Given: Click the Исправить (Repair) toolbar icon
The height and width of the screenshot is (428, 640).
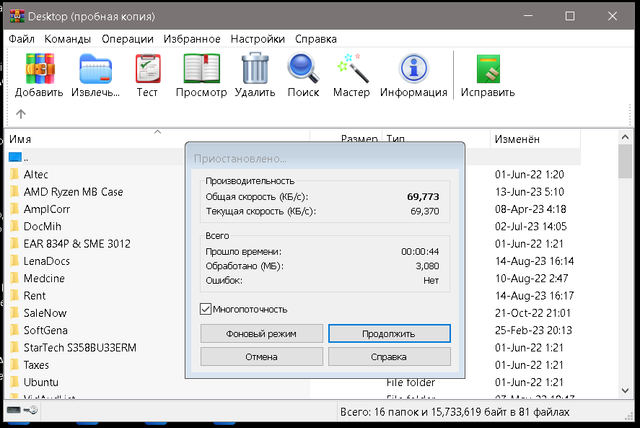Looking at the screenshot, I should tap(488, 69).
